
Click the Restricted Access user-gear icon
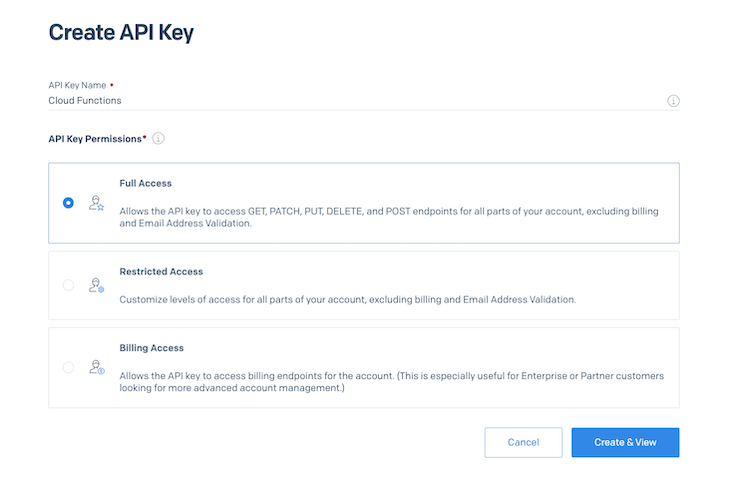point(96,285)
